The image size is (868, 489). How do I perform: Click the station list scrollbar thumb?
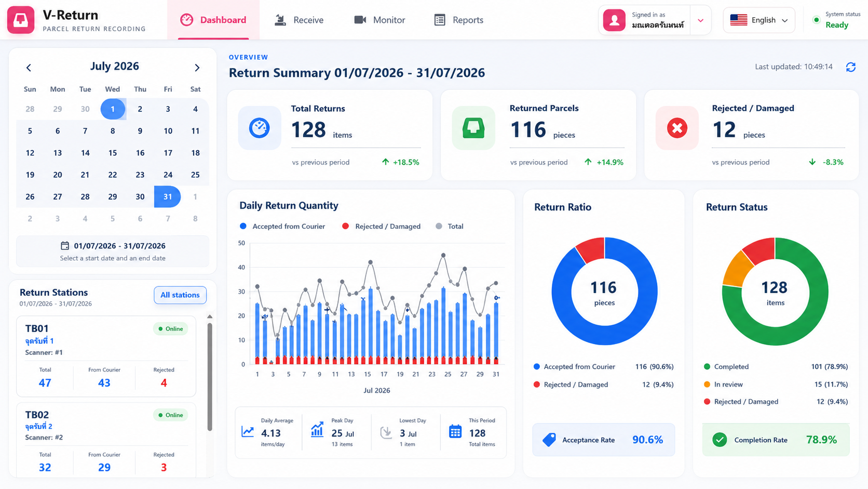(210, 377)
